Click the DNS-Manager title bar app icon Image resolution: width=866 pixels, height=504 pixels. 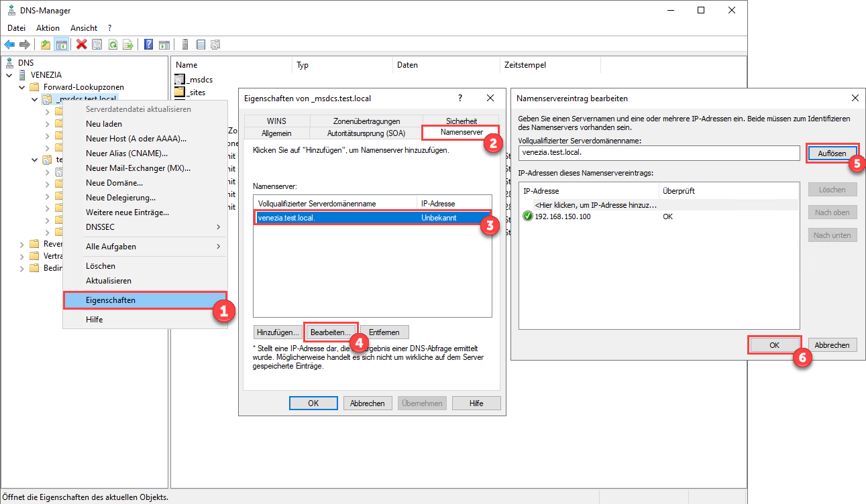pos(11,11)
